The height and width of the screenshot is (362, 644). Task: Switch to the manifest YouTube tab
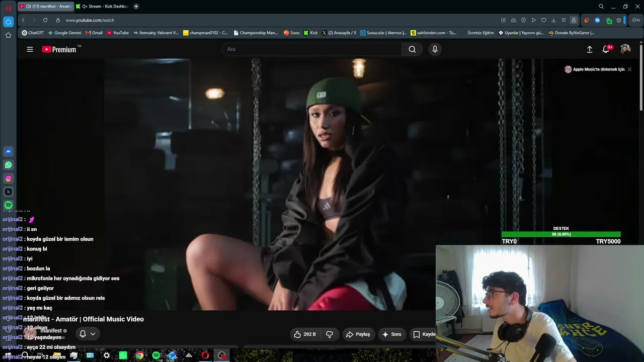[45, 7]
